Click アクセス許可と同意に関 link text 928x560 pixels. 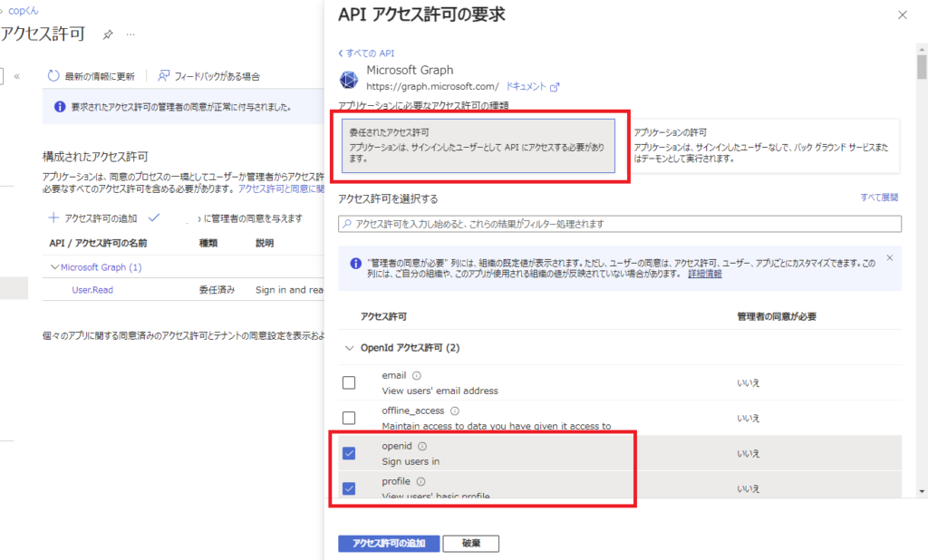click(281, 188)
